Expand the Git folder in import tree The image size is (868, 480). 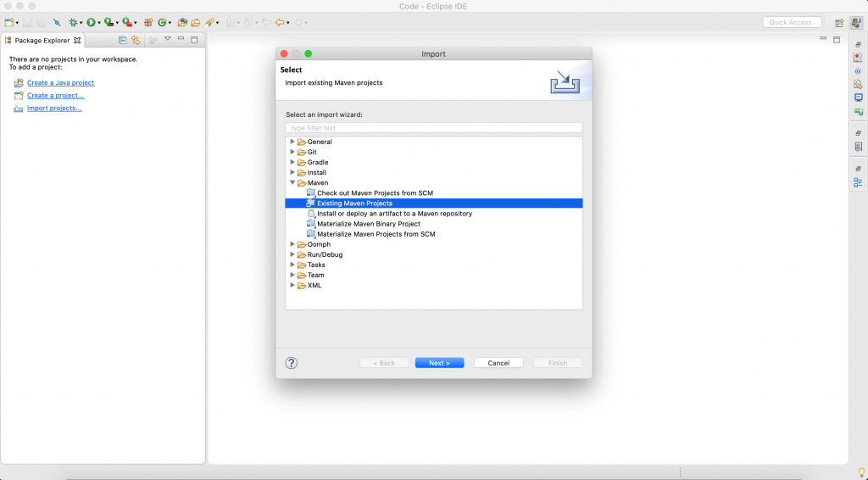click(x=292, y=152)
